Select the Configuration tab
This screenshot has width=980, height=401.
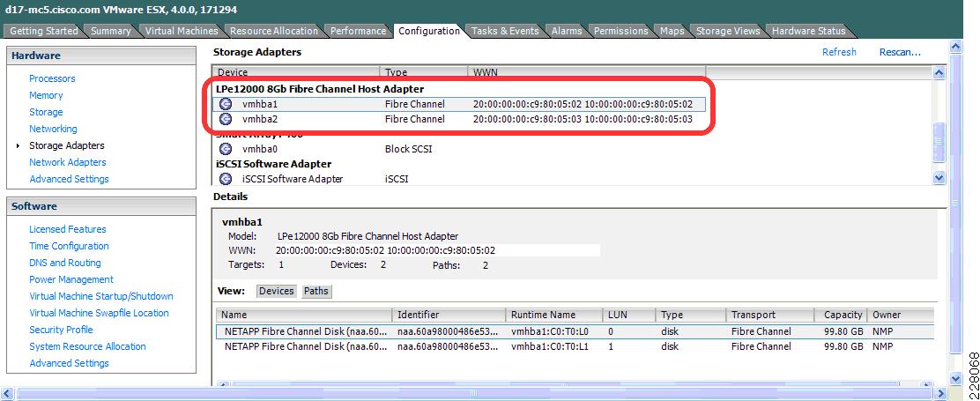[x=428, y=31]
